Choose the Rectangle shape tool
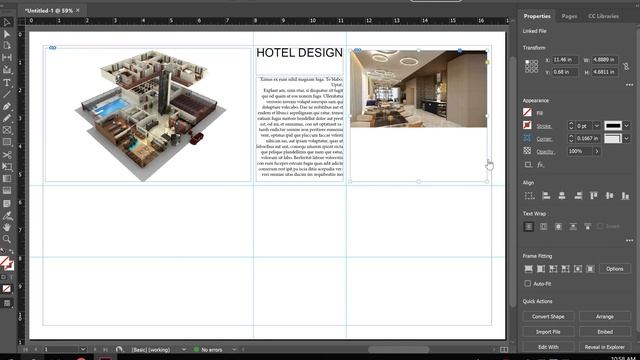 (x=7, y=142)
